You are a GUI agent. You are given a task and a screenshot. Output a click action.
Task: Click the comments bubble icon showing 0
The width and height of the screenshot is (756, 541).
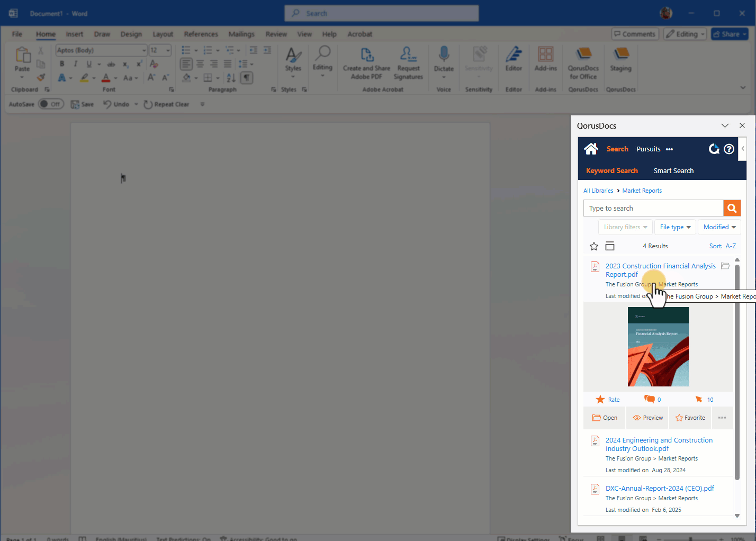[x=649, y=399]
